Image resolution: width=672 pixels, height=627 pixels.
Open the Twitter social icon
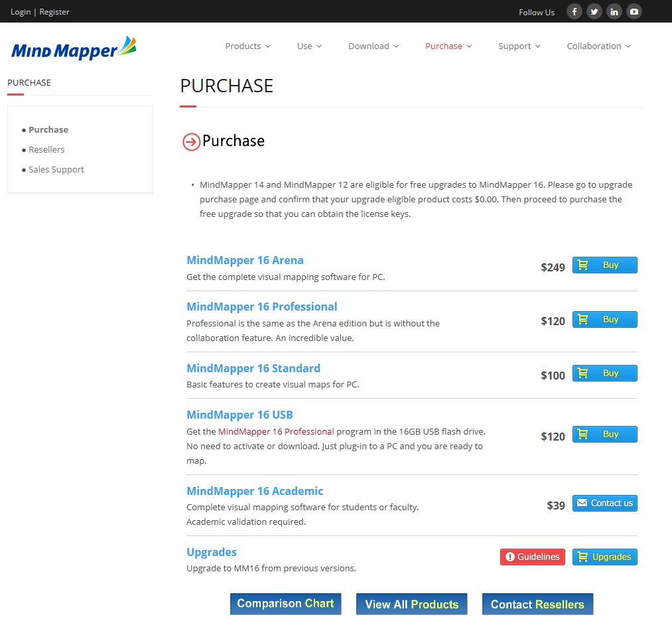[x=594, y=11]
